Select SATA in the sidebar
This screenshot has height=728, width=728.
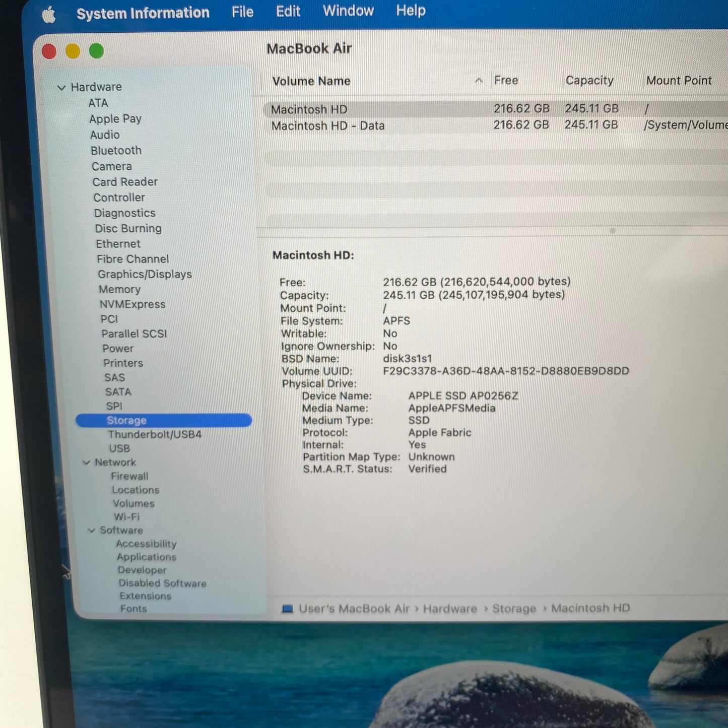point(118,392)
